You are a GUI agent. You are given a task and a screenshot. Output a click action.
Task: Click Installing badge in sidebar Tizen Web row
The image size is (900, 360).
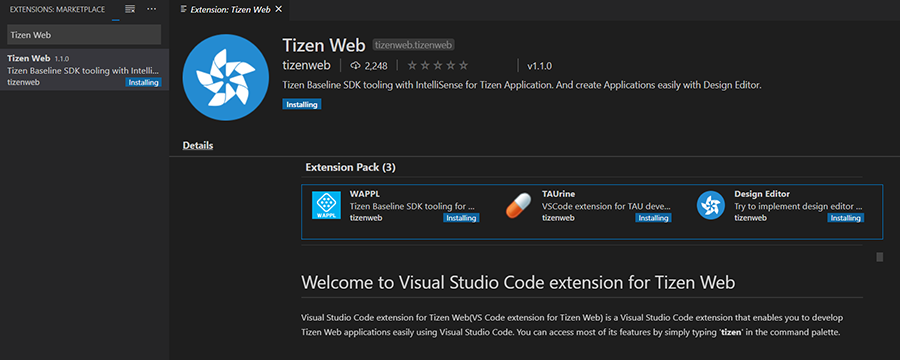pyautogui.click(x=143, y=83)
